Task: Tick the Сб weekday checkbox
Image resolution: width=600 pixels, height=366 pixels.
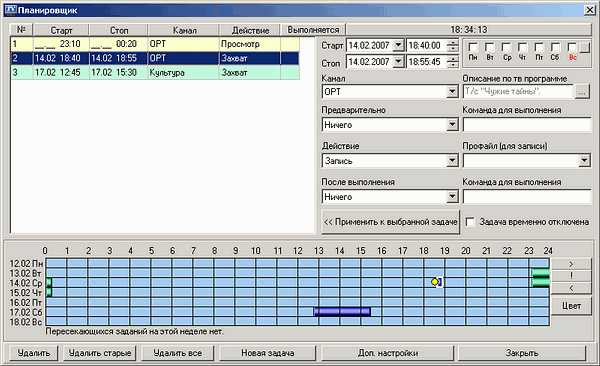Action: 556,47
